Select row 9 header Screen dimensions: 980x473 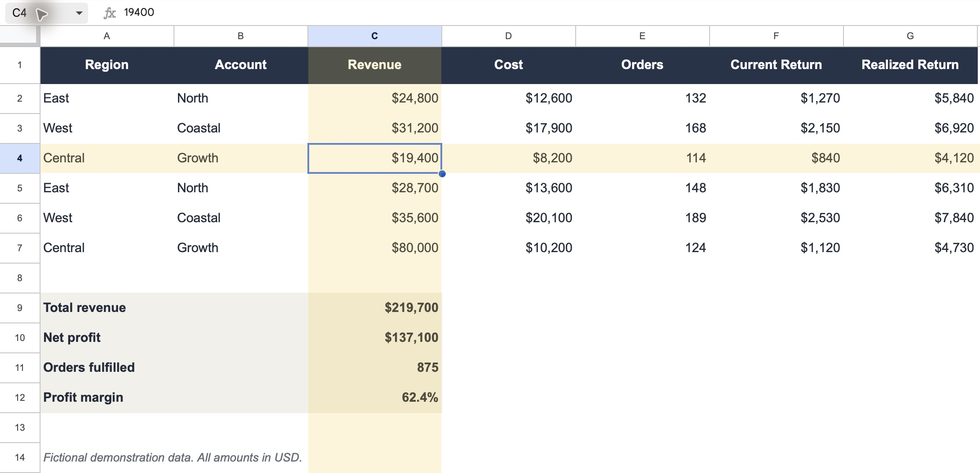(20, 308)
